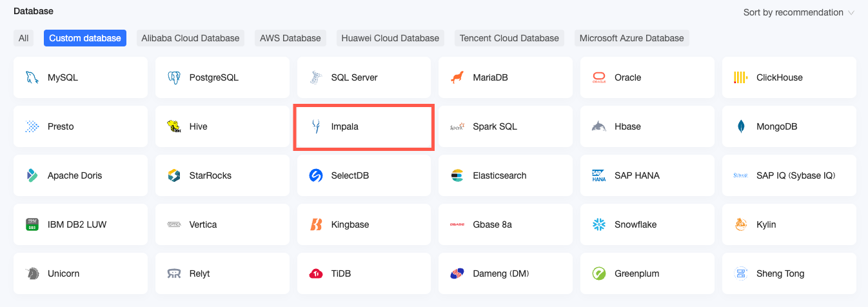Click the Spark SQL logo icon

pos(457,126)
